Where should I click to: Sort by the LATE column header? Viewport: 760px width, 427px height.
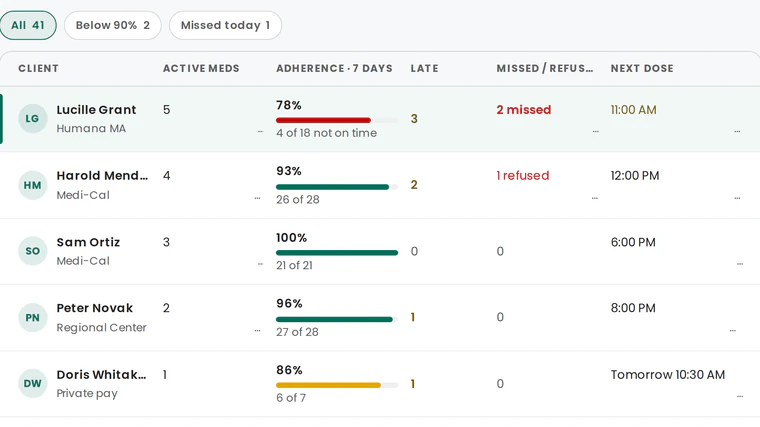[425, 68]
